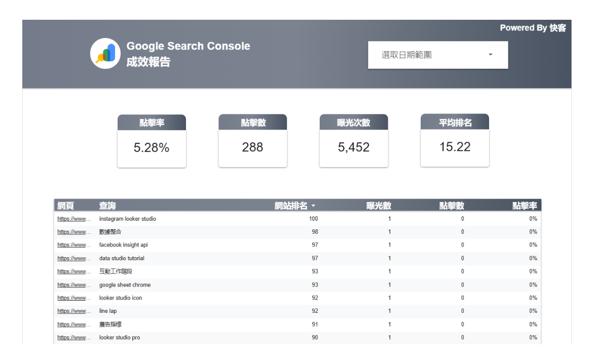Open URL link in line lap row
Viewport: 594px width, 364px height.
pos(74,311)
